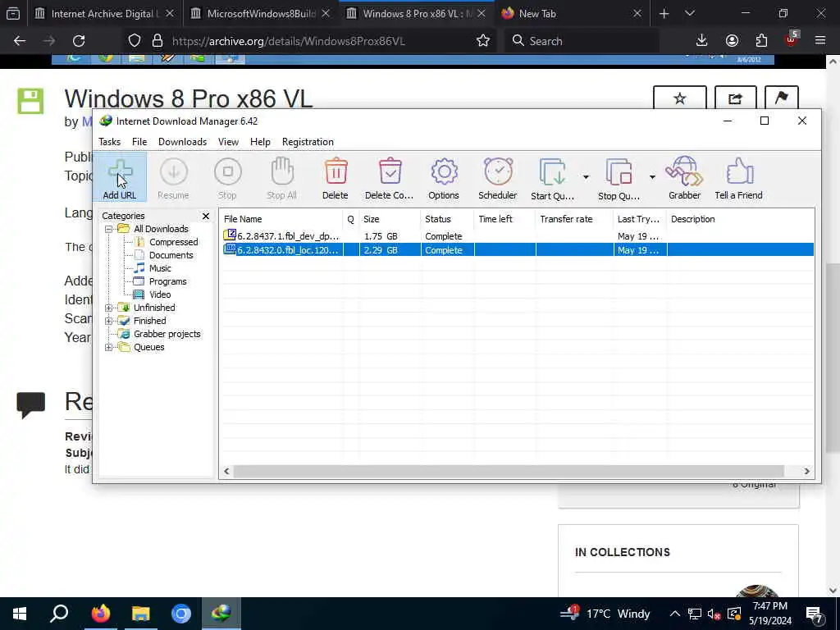Open taskbar search magnifier

point(59,614)
